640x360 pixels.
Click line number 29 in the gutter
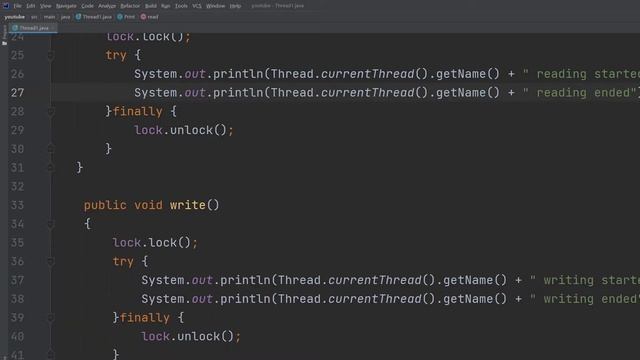(17, 130)
